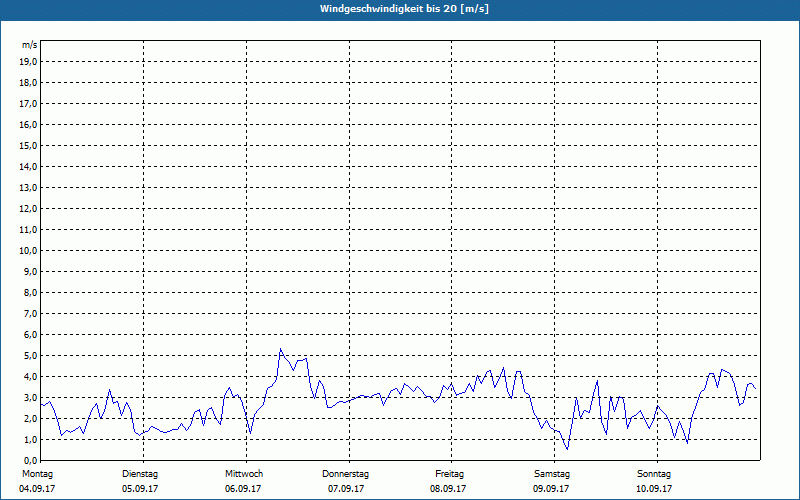Select the 19,0 axis value
This screenshot has height=500, width=800.
click(x=29, y=62)
